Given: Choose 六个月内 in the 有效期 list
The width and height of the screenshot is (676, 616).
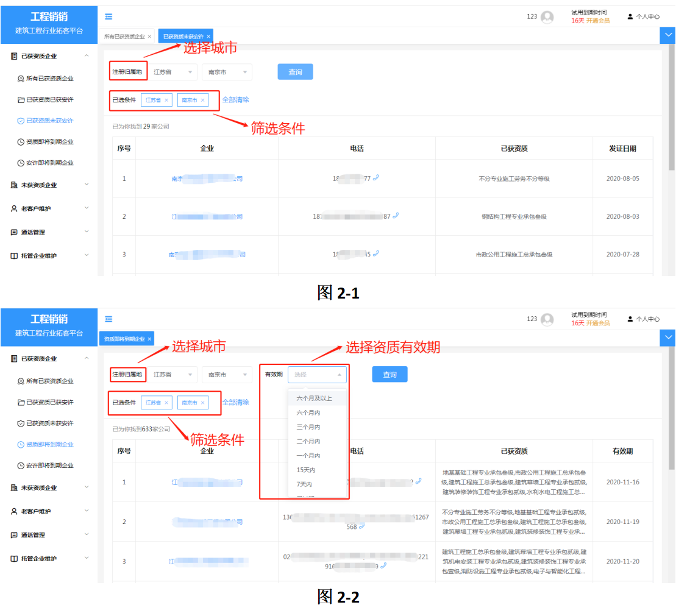Looking at the screenshot, I should (x=318, y=412).
